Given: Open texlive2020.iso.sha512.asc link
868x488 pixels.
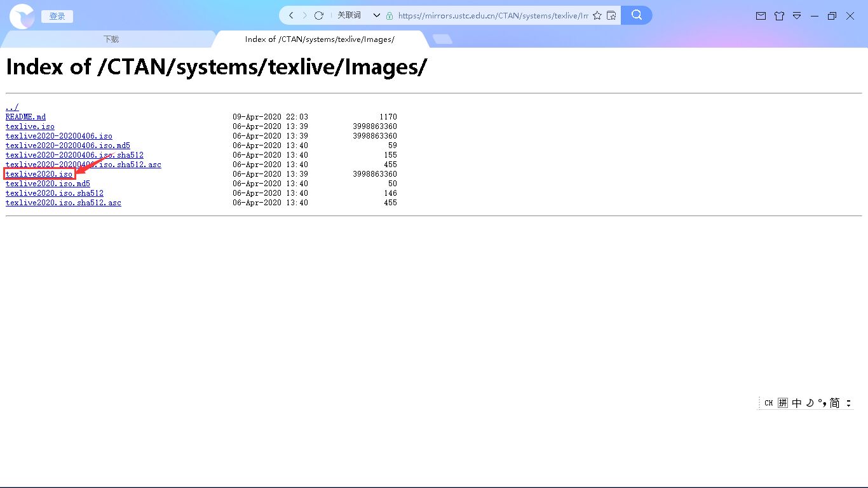Looking at the screenshot, I should pyautogui.click(x=64, y=203).
